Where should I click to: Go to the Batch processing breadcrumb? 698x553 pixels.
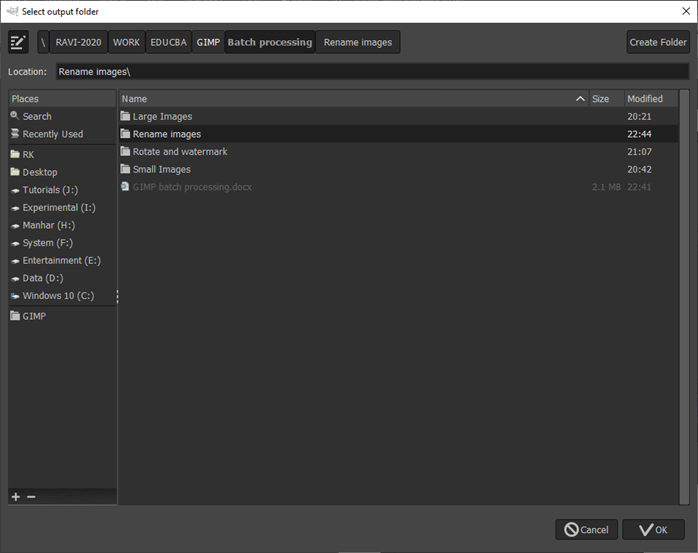tap(270, 42)
